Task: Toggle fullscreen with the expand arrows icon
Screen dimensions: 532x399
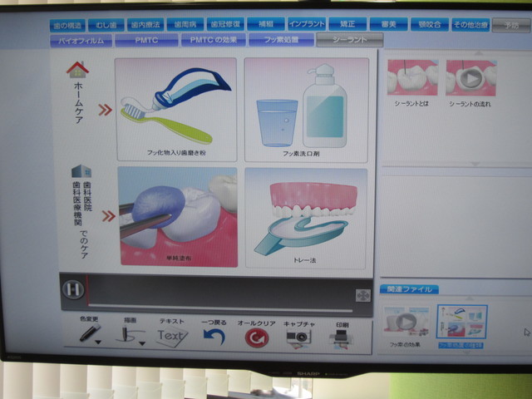Action: pyautogui.click(x=362, y=295)
